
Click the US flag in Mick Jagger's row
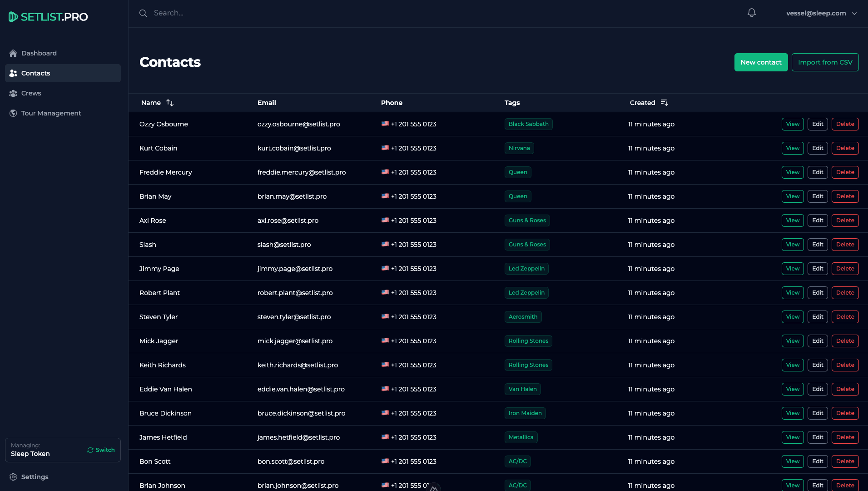[385, 341]
